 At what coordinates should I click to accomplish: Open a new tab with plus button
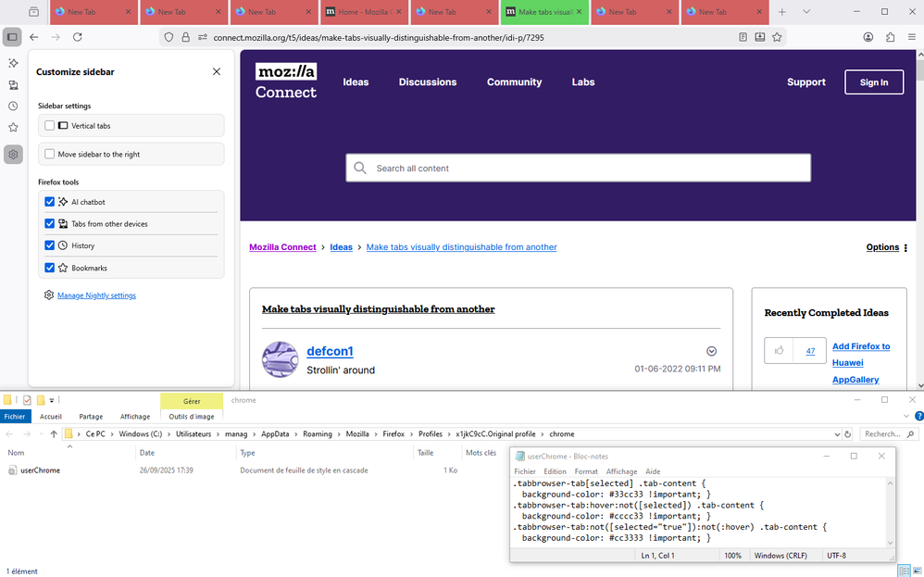click(782, 12)
